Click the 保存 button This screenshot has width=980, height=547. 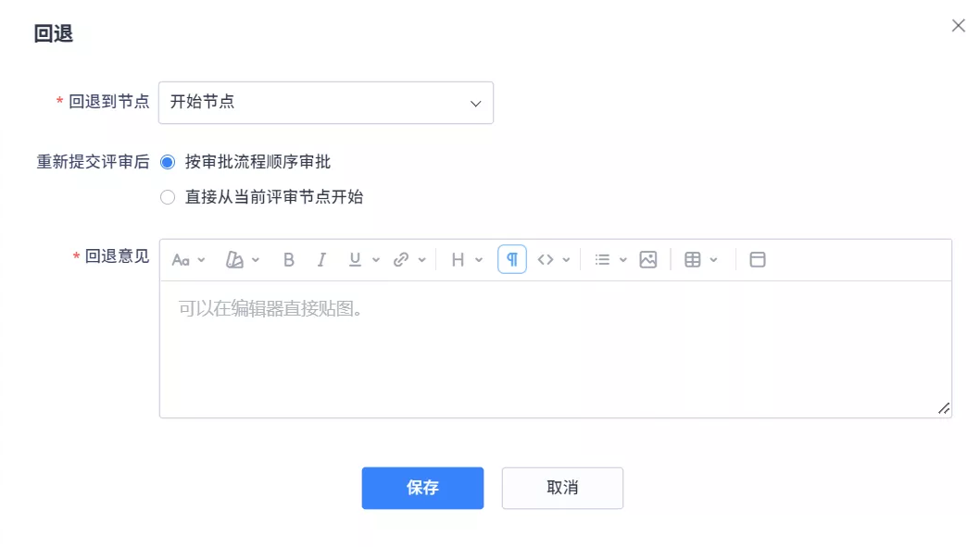[x=422, y=488]
